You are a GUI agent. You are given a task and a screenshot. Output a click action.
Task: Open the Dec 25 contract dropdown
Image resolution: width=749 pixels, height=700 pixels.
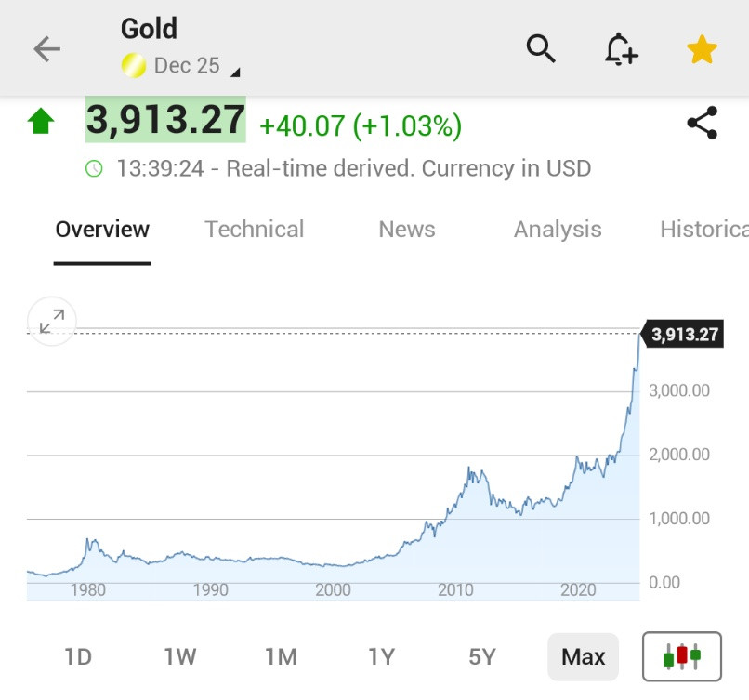click(x=197, y=66)
